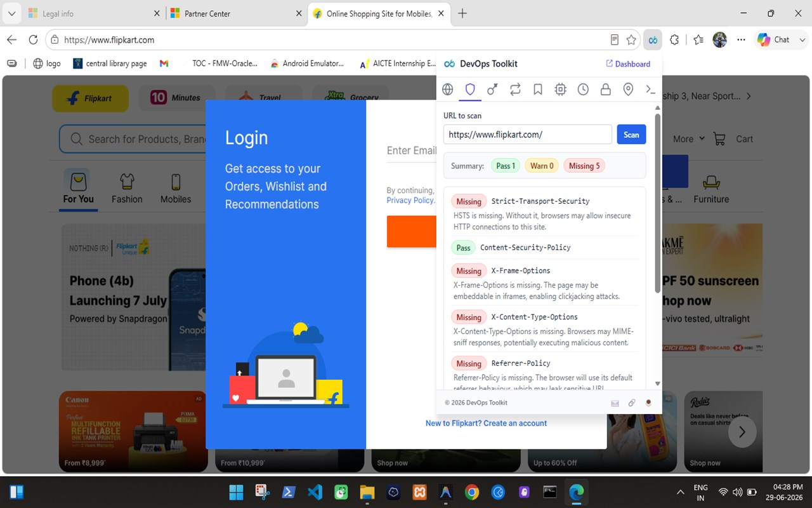Image resolution: width=812 pixels, height=508 pixels.
Task: Click the DevOps Toolkit results scrollbar
Action: (x=657, y=203)
